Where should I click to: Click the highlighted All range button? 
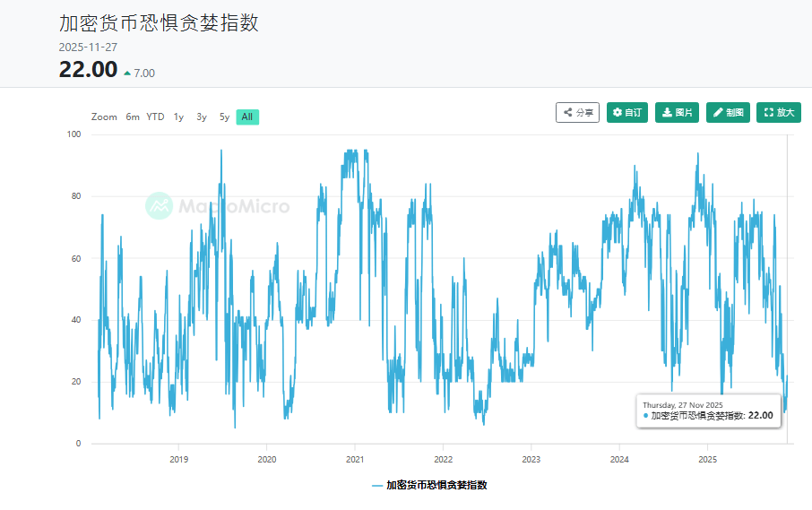[x=247, y=117]
